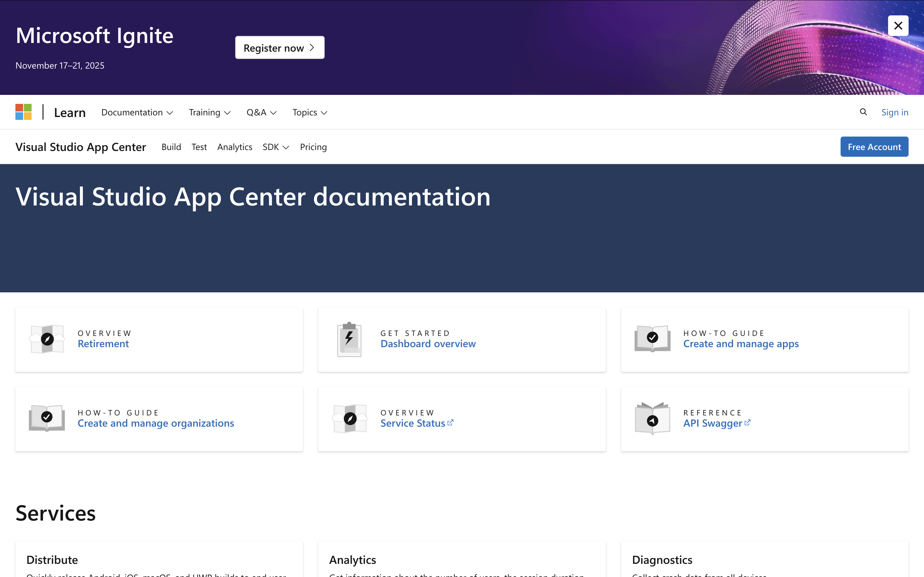Image resolution: width=924 pixels, height=577 pixels.
Task: Go to the Build nav item
Action: click(x=171, y=147)
